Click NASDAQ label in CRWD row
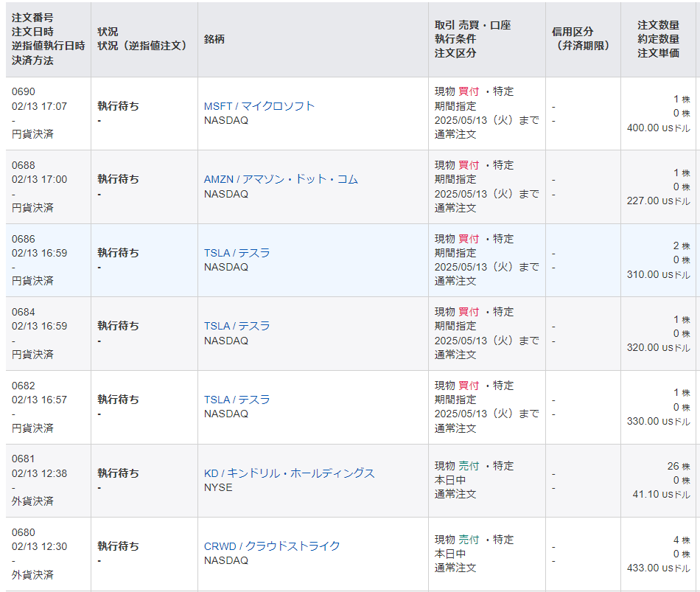 [226, 561]
